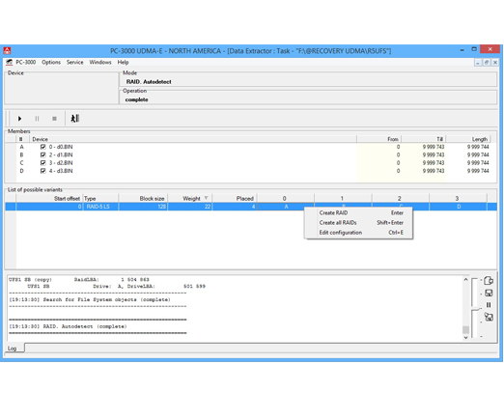This screenshot has height=420, width=504.
Task: Click the small icon left of the PC-3000 menu
Action: [x=10, y=62]
